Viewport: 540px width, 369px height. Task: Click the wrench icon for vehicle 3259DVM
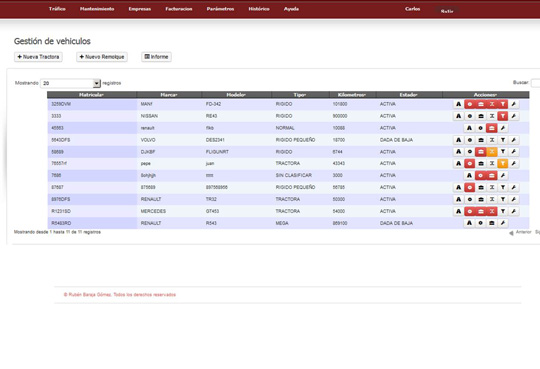tap(514, 104)
